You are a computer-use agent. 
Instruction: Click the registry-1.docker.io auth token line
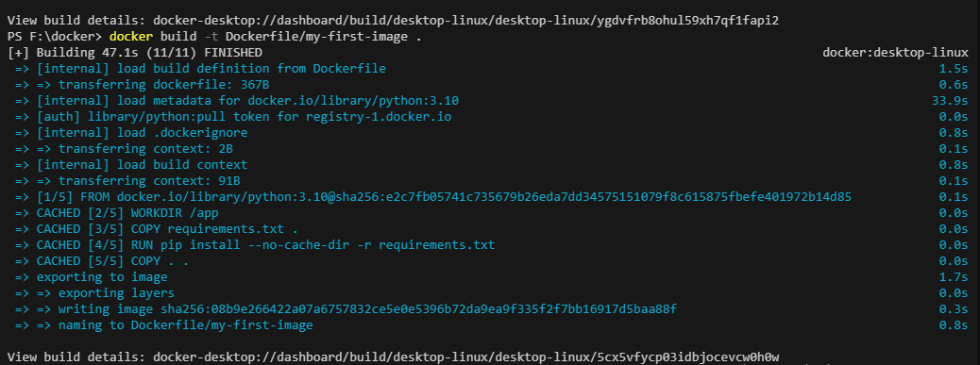click(x=232, y=117)
